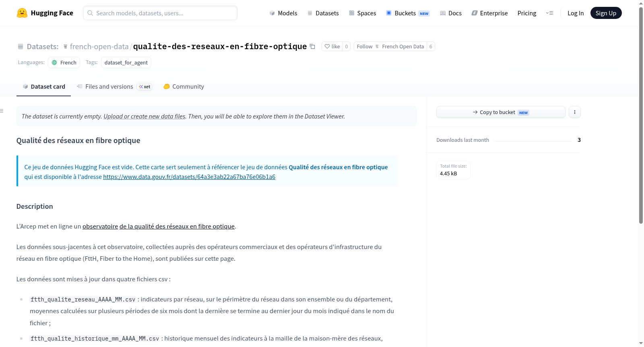
Task: Expand the navigation overflow menu
Action: pos(549,13)
